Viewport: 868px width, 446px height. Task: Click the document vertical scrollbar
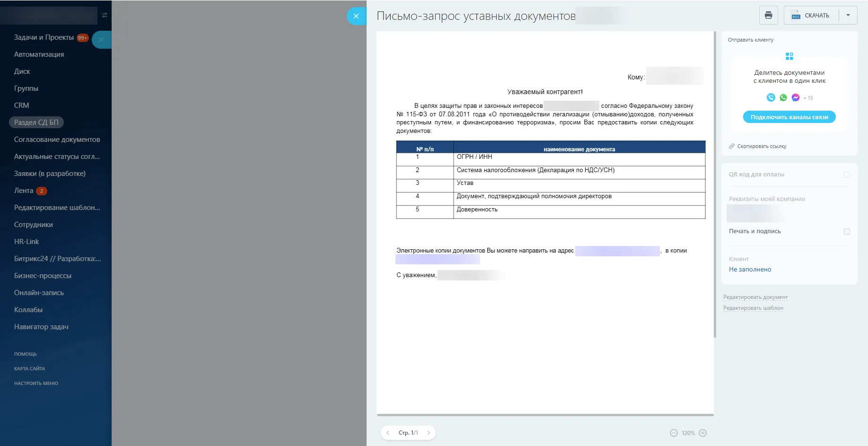(715, 184)
